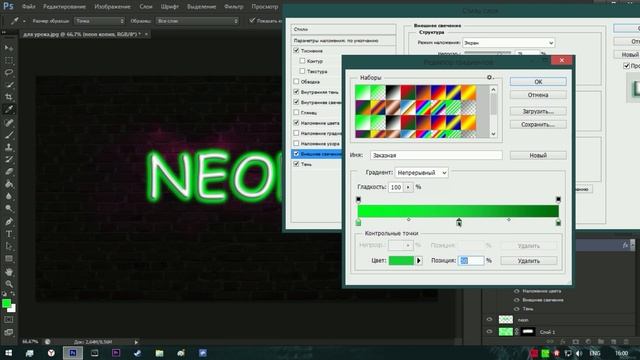Select the Dodge tool

[9, 208]
